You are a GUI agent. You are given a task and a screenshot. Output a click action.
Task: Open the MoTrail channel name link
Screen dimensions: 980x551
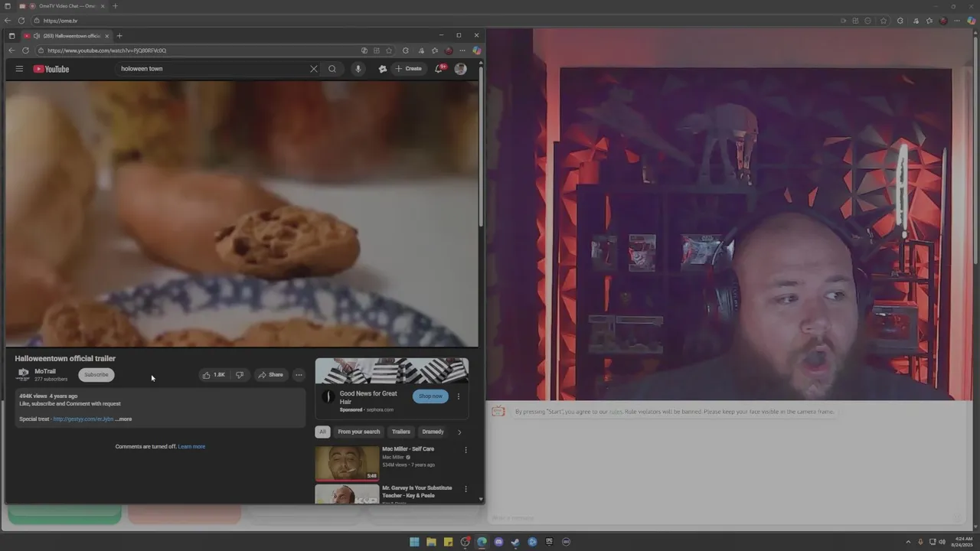tap(45, 371)
